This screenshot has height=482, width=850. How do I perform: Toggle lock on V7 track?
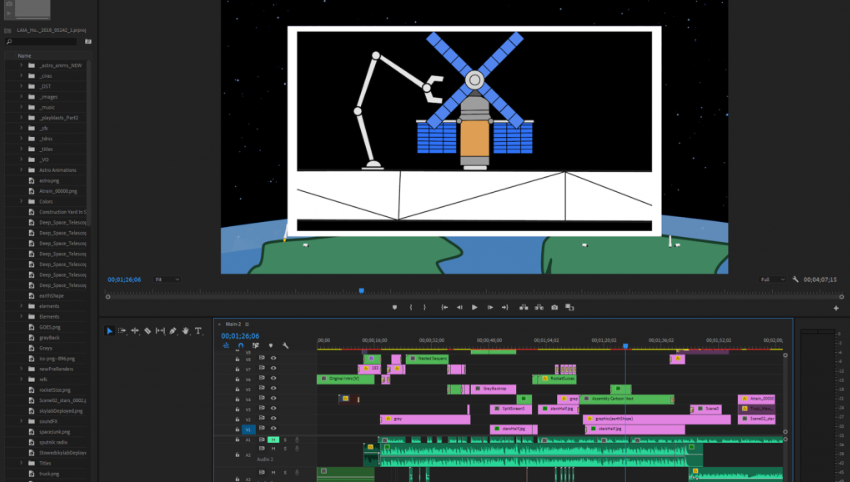pos(237,369)
